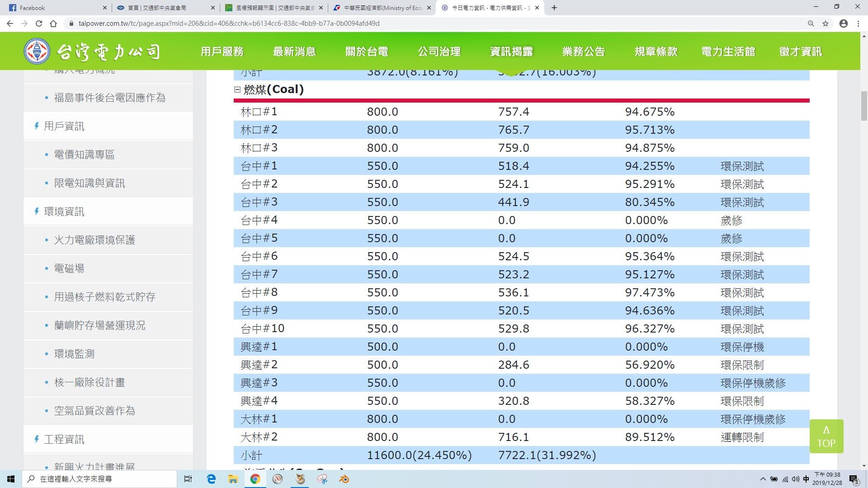The height and width of the screenshot is (488, 868).
Task: Open 空氣品質改善作為 link
Action: (94, 411)
